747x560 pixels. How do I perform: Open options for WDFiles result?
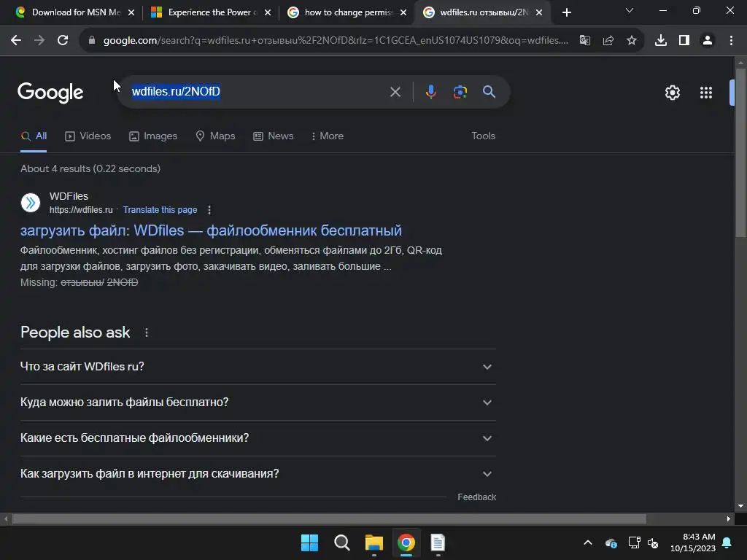pos(209,210)
